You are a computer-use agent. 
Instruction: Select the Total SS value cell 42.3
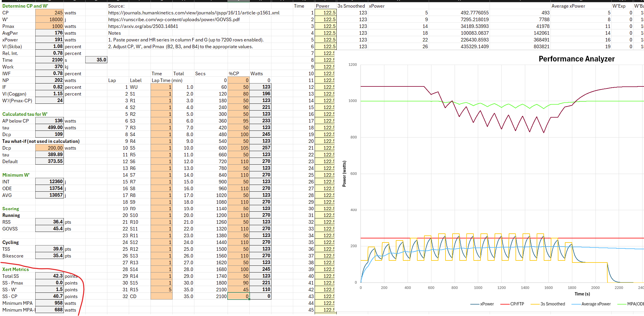point(49,276)
